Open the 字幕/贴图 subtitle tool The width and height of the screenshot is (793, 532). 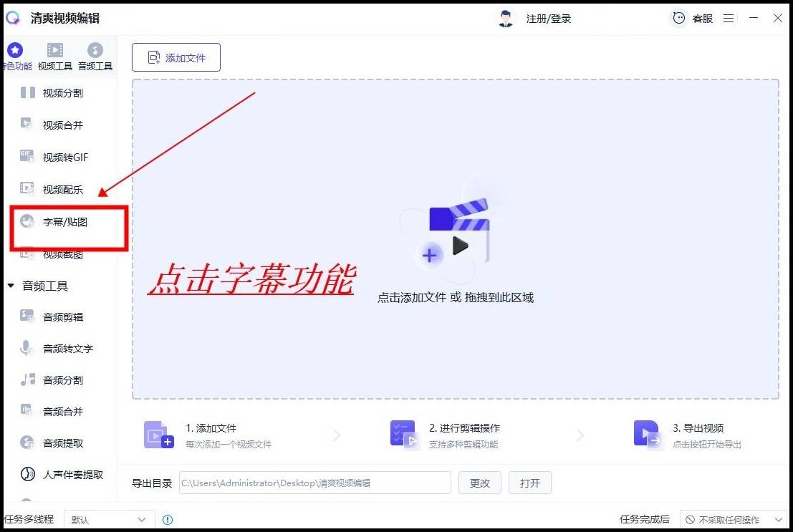64,222
